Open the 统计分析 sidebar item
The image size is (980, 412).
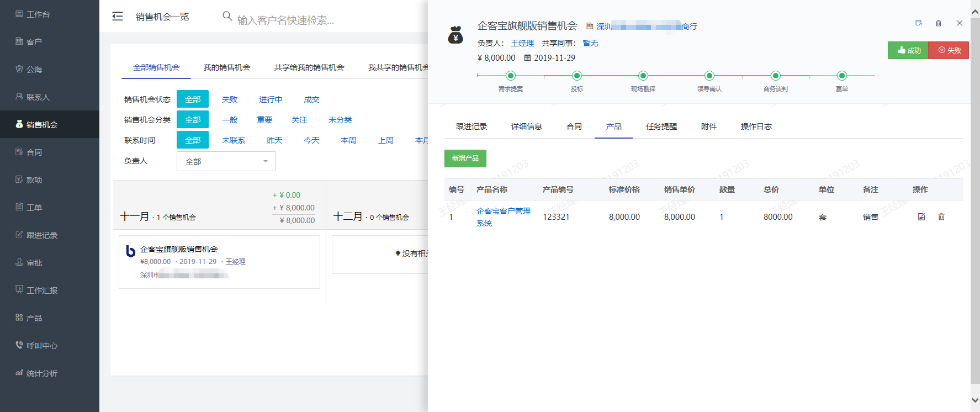pyautogui.click(x=50, y=373)
